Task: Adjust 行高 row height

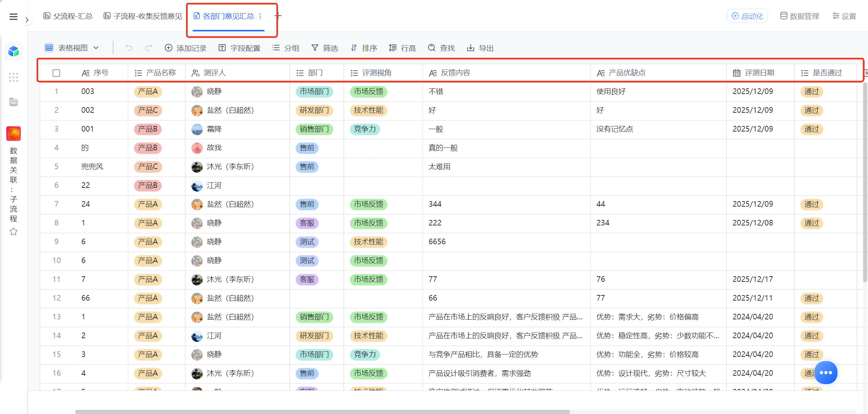Action: point(403,48)
